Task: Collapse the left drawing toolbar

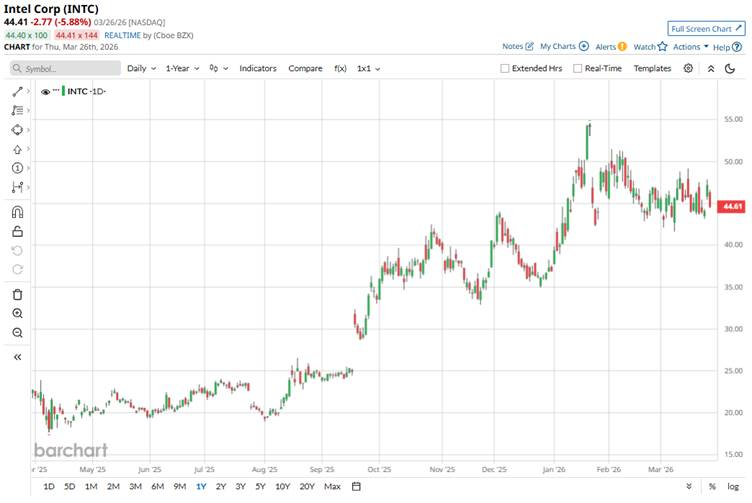Action: click(17, 356)
